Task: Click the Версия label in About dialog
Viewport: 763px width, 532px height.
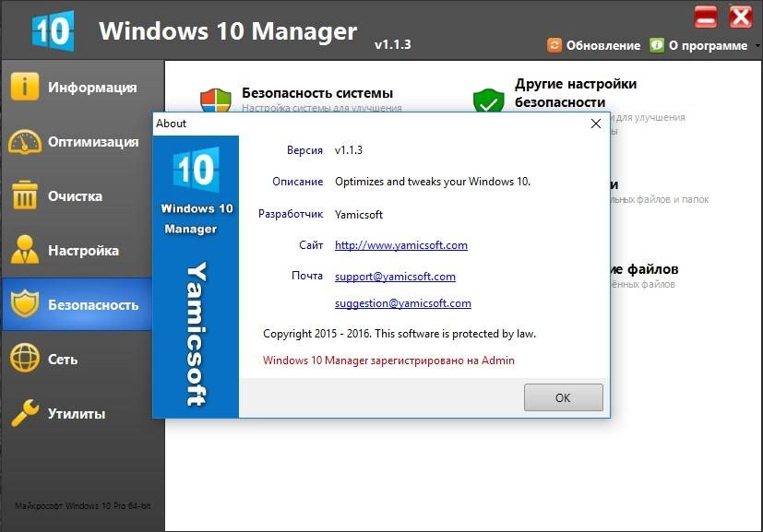Action: pyautogui.click(x=304, y=149)
